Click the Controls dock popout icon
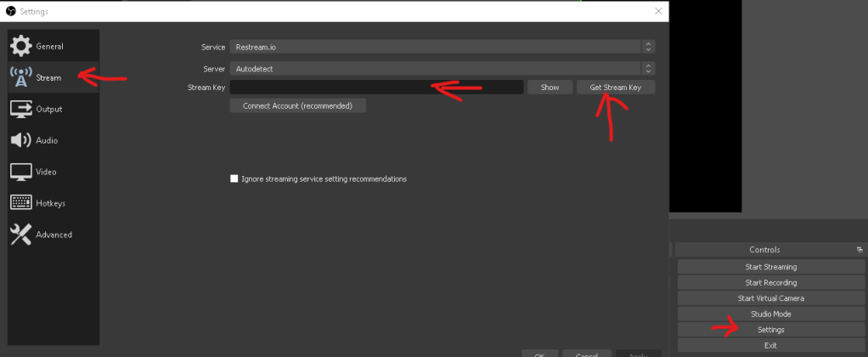 coord(859,250)
